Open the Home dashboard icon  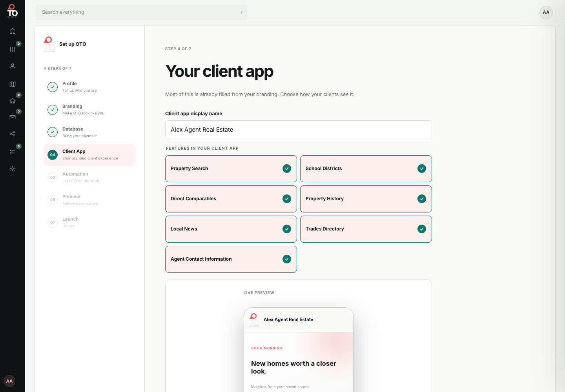point(13,31)
